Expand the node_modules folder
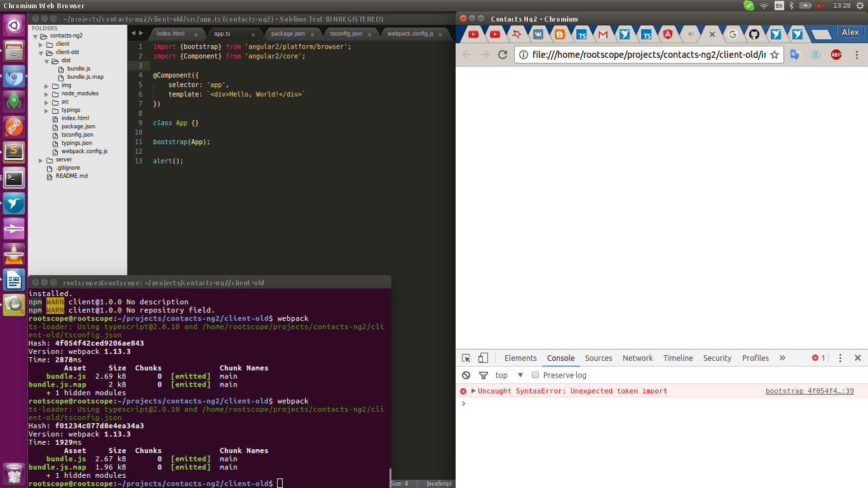 [x=47, y=94]
